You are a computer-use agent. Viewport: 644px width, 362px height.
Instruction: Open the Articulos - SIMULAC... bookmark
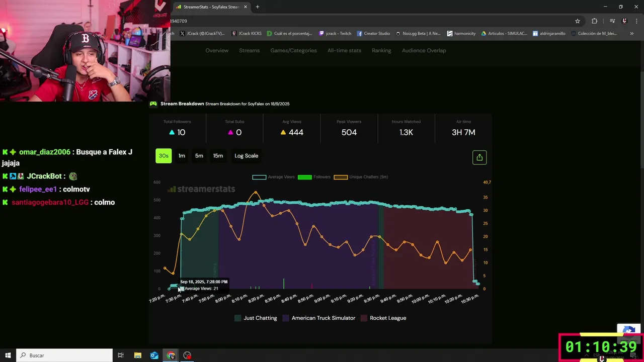pyautogui.click(x=504, y=34)
